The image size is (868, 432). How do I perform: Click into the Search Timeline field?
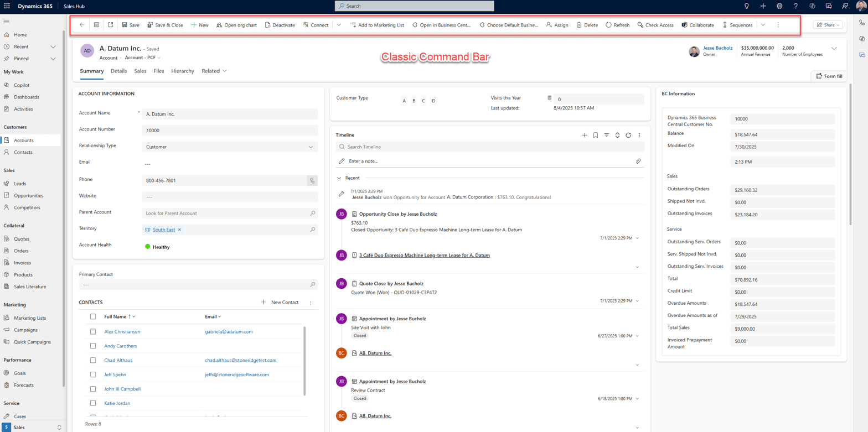[490, 147]
